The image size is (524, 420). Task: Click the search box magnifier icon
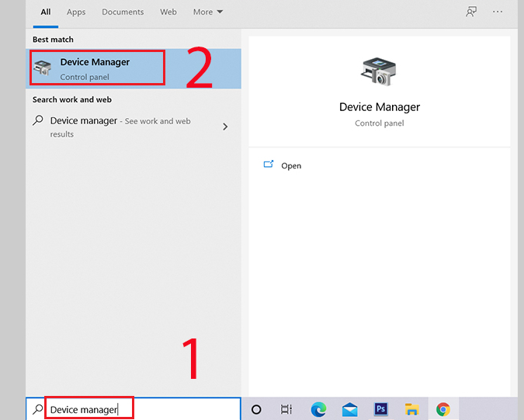pyautogui.click(x=38, y=409)
